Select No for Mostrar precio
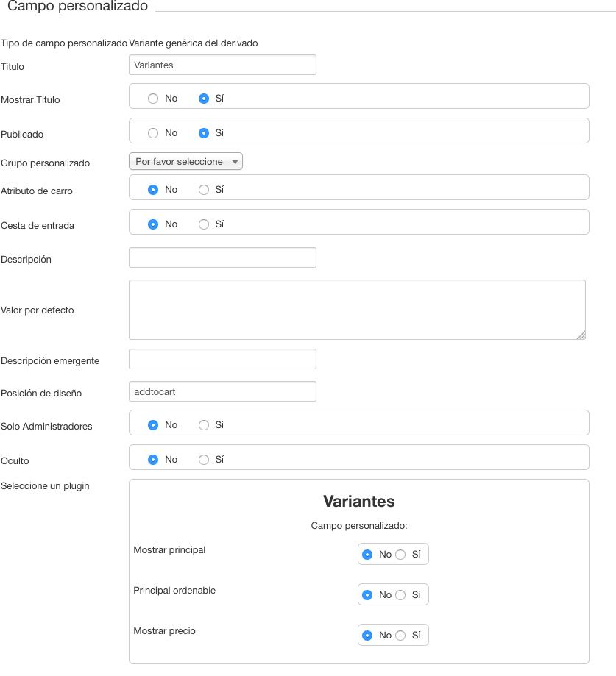Screen dimensions: 616x676 click(x=367, y=636)
